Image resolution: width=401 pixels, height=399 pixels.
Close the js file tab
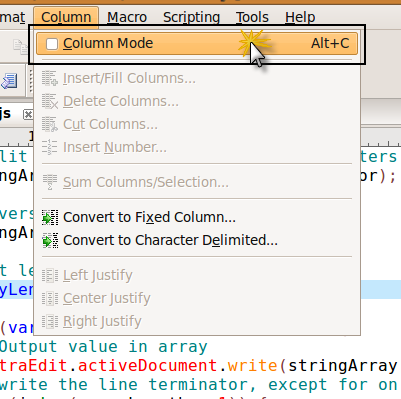[28, 115]
